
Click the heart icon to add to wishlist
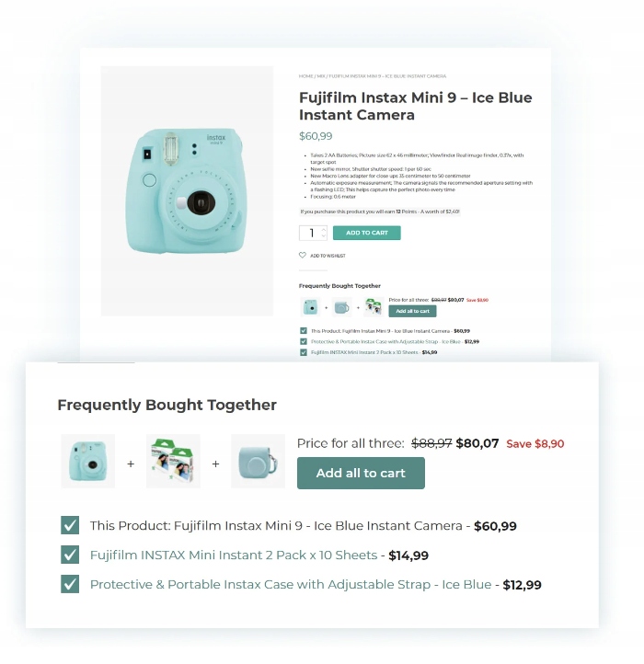tap(303, 255)
